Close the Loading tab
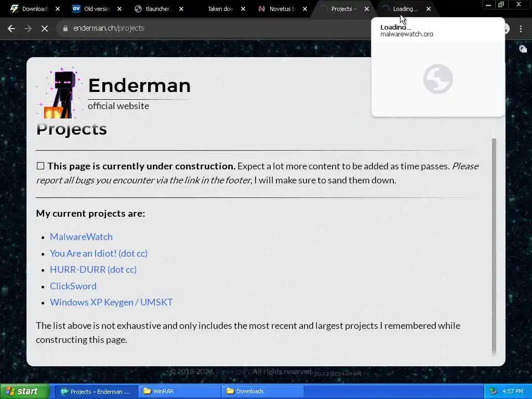The height and width of the screenshot is (399, 532). [429, 9]
